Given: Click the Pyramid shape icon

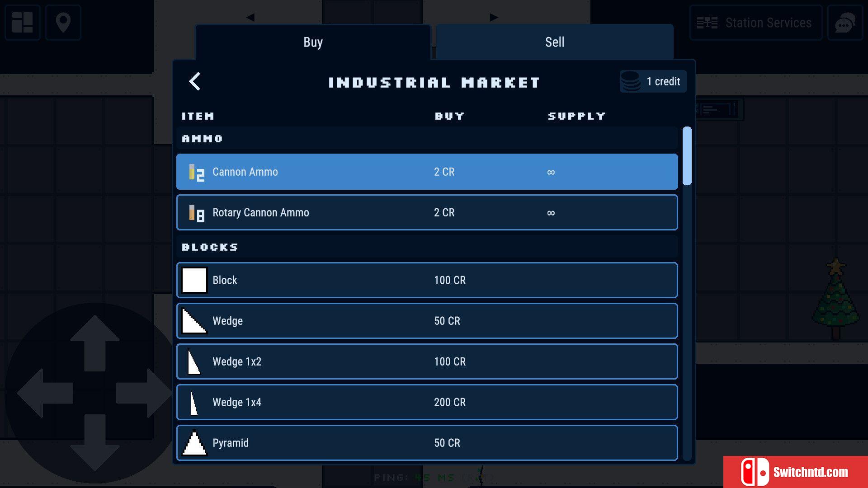Looking at the screenshot, I should [194, 442].
